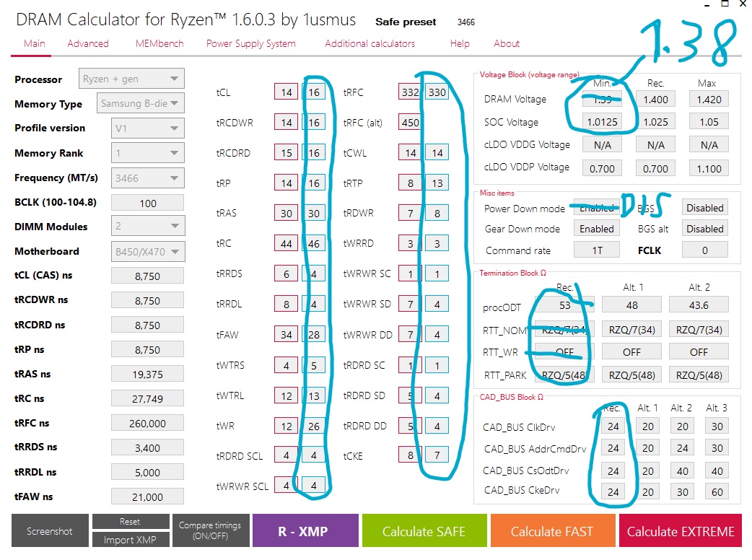Click tRFC ns value 260,000
Image resolution: width=752 pixels, height=560 pixels.
[148, 424]
